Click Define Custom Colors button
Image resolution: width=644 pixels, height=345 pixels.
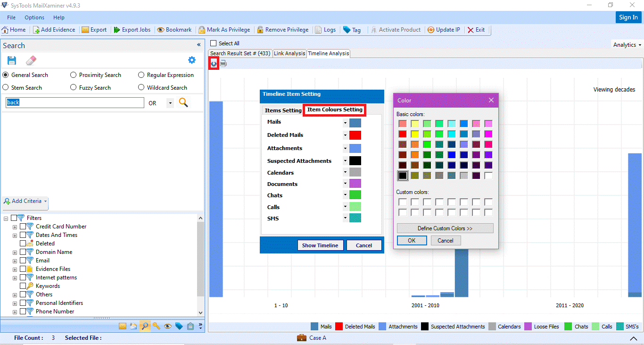tap(445, 228)
